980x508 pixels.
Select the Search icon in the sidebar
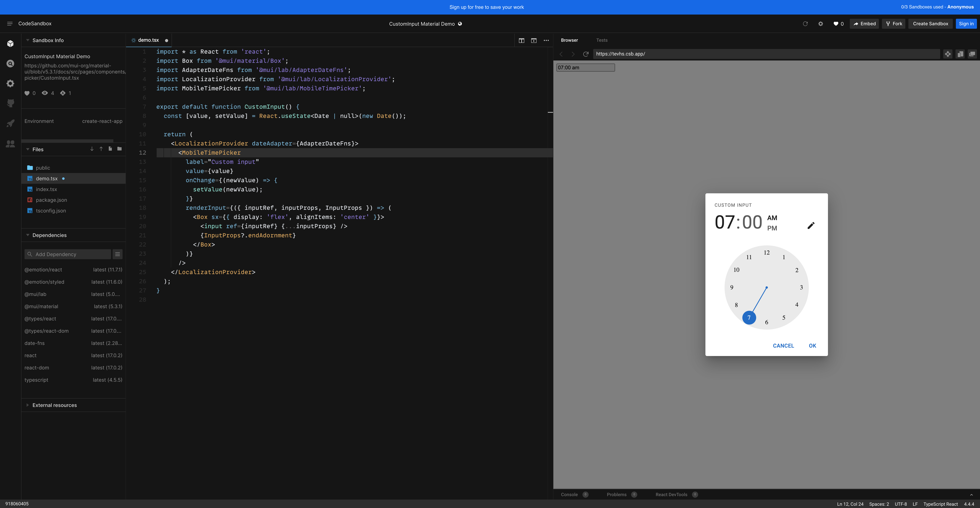click(10, 64)
